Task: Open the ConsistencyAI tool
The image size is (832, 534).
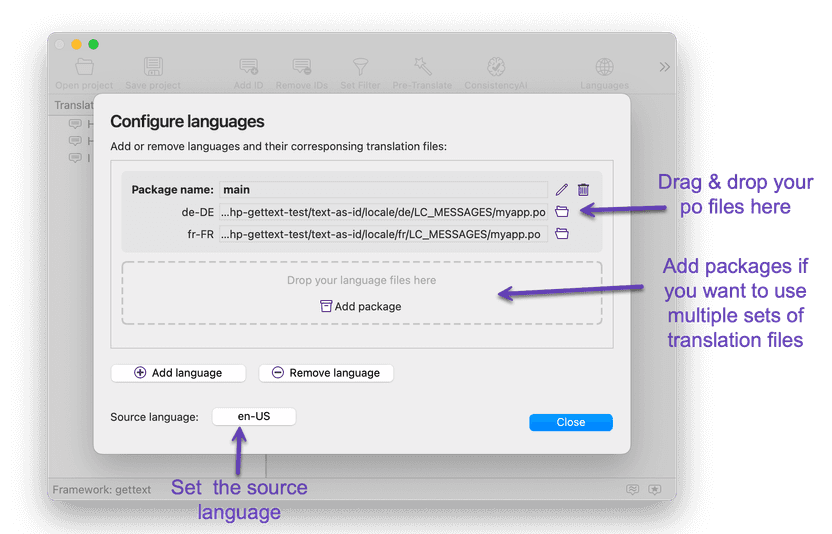Action: click(x=496, y=67)
